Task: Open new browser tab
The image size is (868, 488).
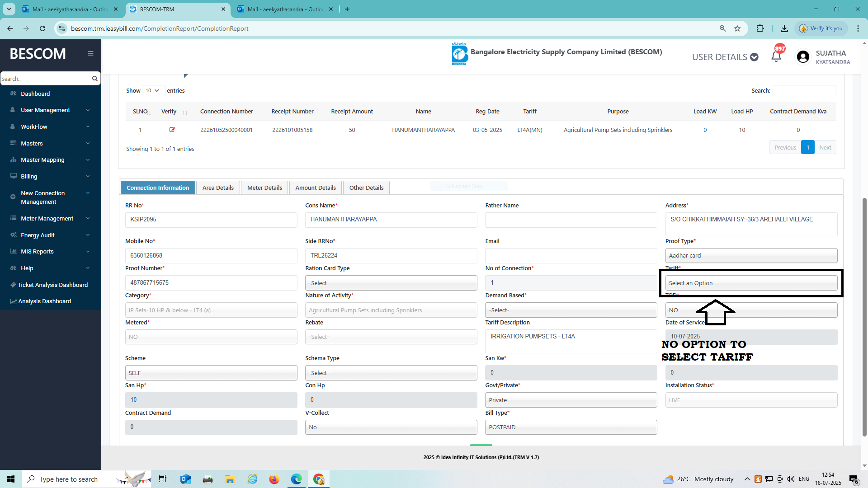Action: pos(347,9)
